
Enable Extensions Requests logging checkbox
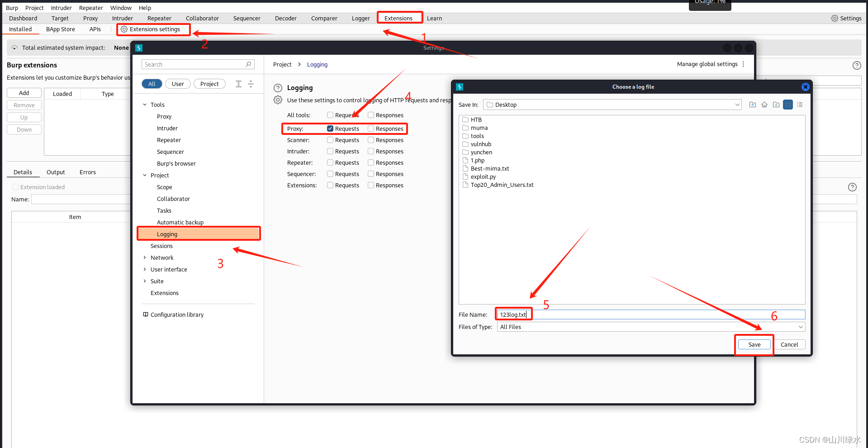pos(330,185)
